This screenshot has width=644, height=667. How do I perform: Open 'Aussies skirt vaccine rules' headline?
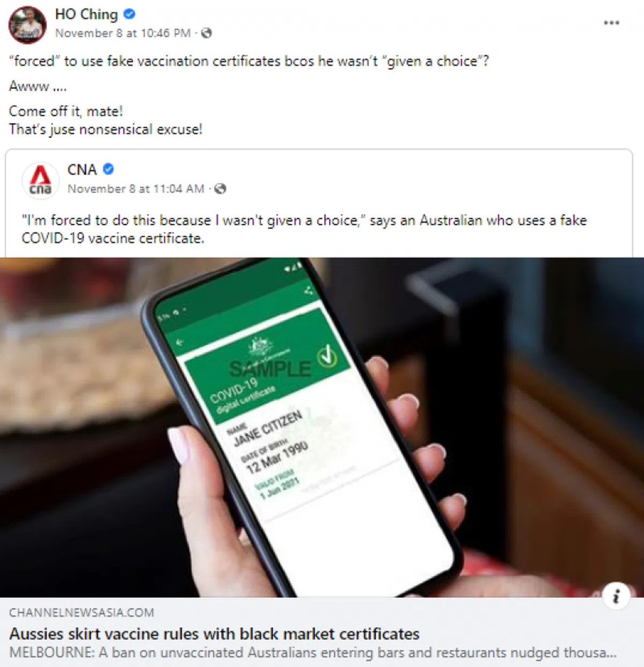click(214, 634)
